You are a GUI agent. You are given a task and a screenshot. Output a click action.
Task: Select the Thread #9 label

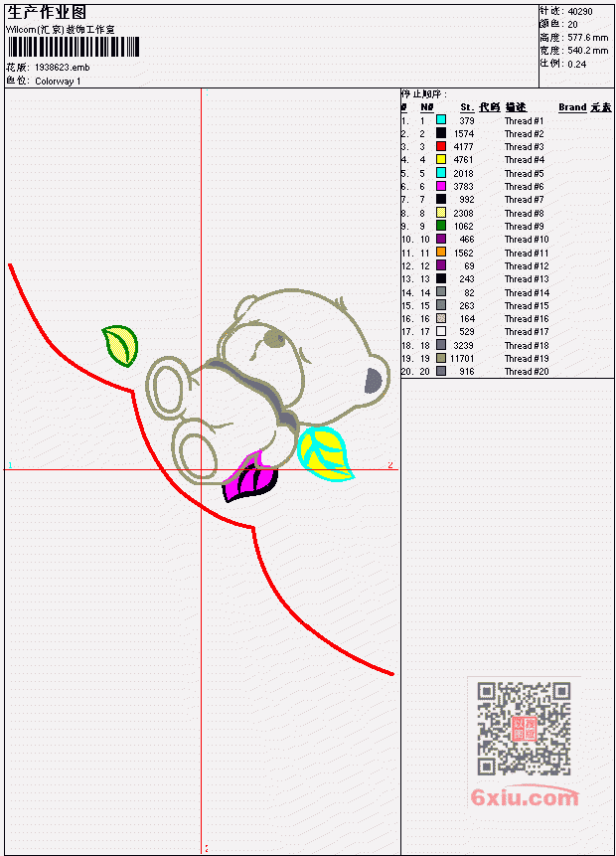tap(524, 227)
